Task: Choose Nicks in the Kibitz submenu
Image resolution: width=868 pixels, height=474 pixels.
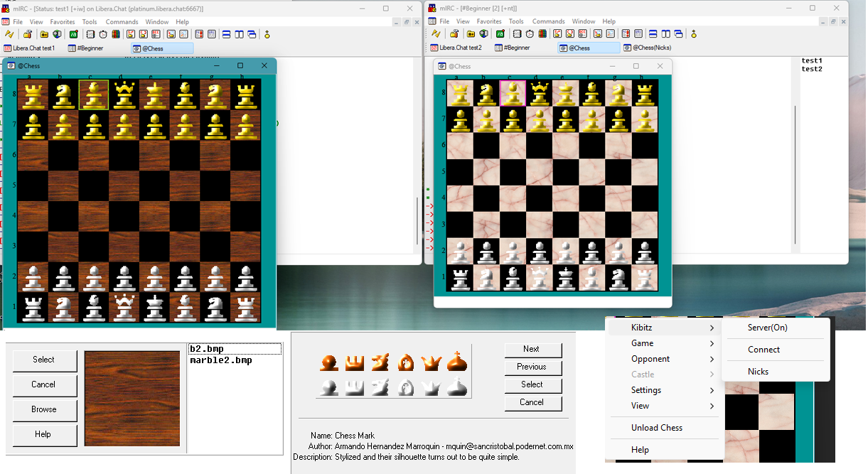Action: tap(776, 372)
